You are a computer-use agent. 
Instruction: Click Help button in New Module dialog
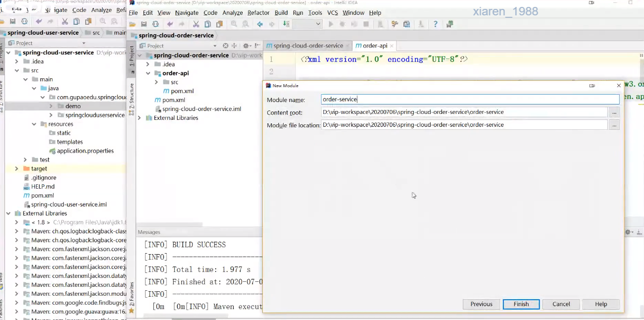[601, 304]
